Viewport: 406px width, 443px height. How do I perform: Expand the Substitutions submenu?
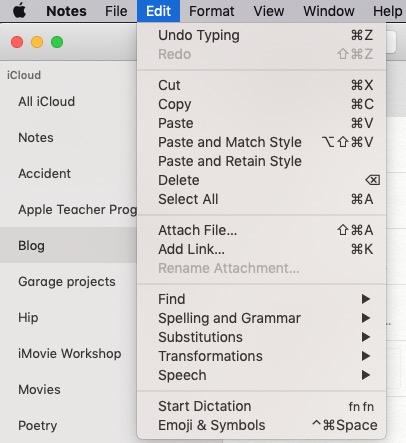(262, 337)
